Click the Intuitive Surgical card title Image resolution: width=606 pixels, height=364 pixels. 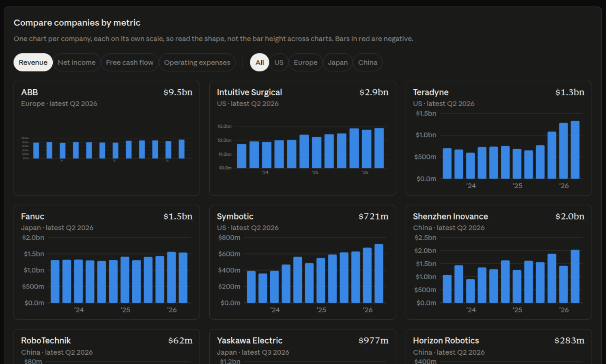(249, 92)
